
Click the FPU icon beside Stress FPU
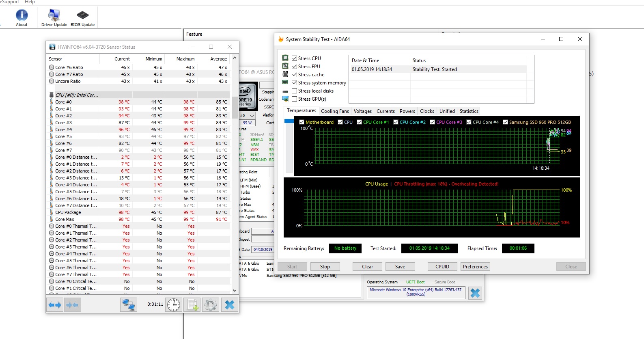(x=285, y=66)
